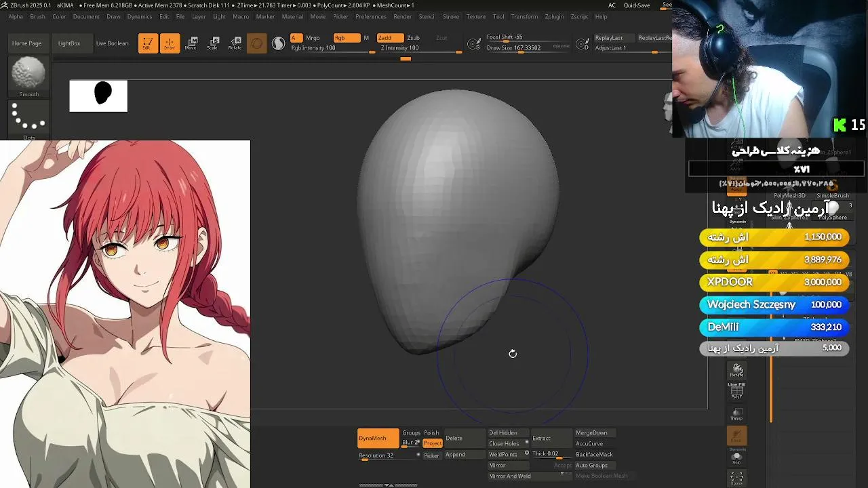
Task: Toggle the Rgb paint mode
Action: tap(346, 38)
